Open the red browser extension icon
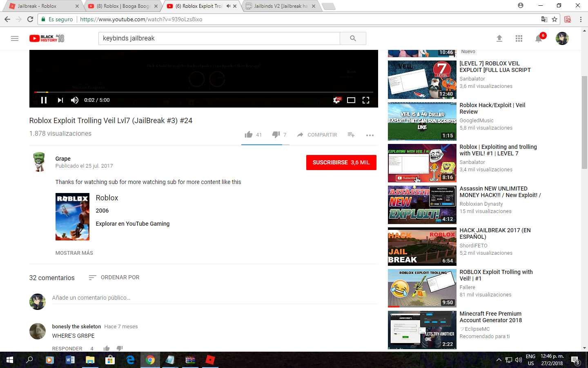588x368 pixels. [x=568, y=19]
